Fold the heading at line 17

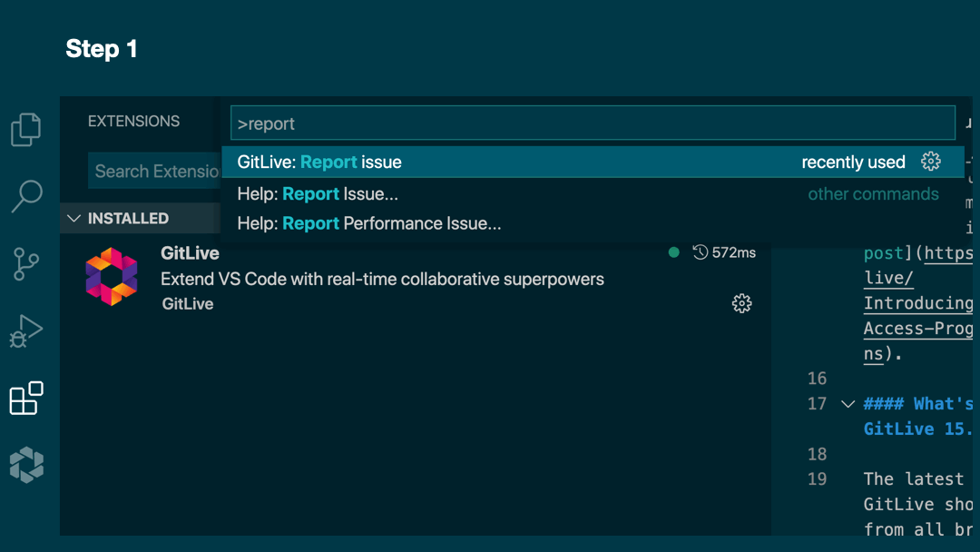click(848, 404)
